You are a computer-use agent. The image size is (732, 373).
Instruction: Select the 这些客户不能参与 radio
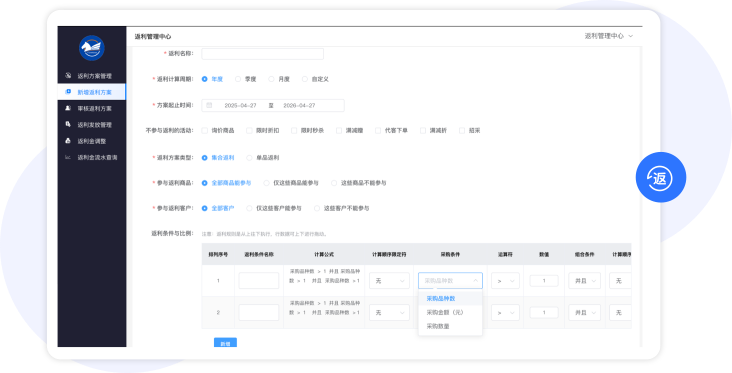(x=317, y=208)
